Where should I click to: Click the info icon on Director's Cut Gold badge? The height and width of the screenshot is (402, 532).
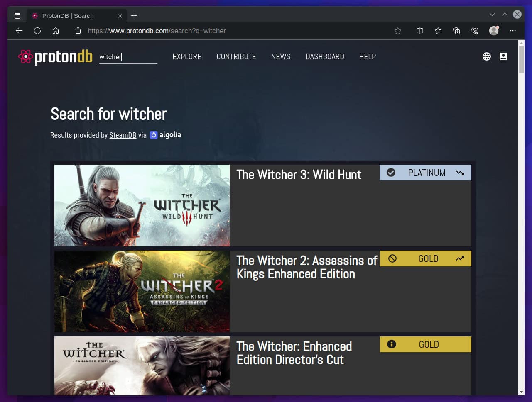[391, 344]
